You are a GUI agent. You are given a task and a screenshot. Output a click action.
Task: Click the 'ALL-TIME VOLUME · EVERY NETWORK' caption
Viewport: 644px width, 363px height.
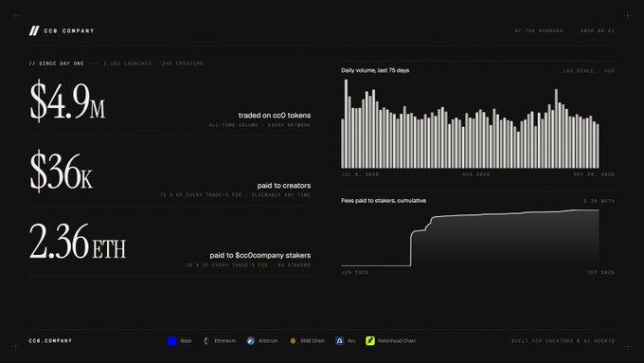click(259, 125)
